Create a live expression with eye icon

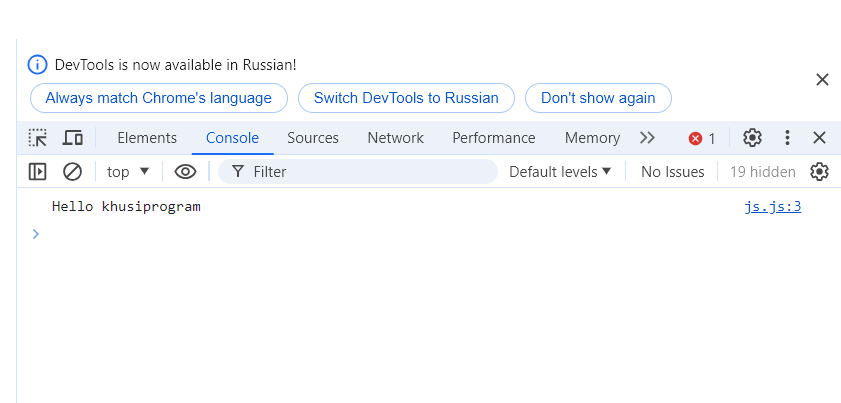pyautogui.click(x=185, y=171)
